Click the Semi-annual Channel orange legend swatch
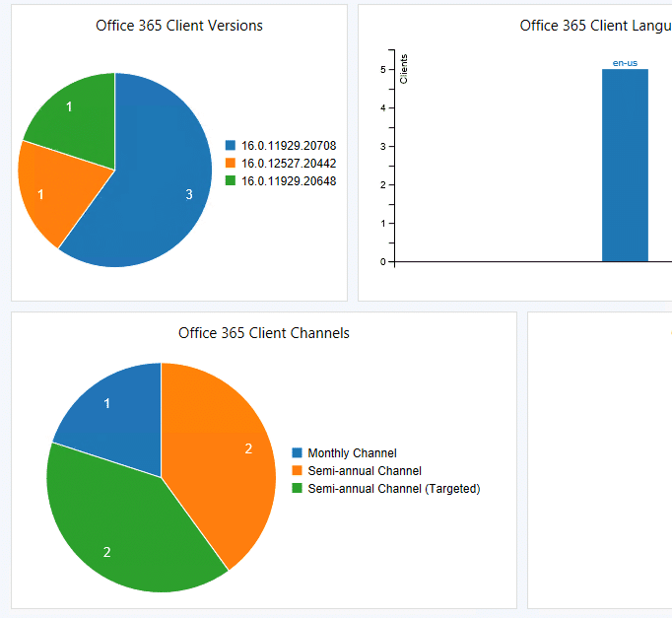This screenshot has height=618, width=672. (x=298, y=471)
